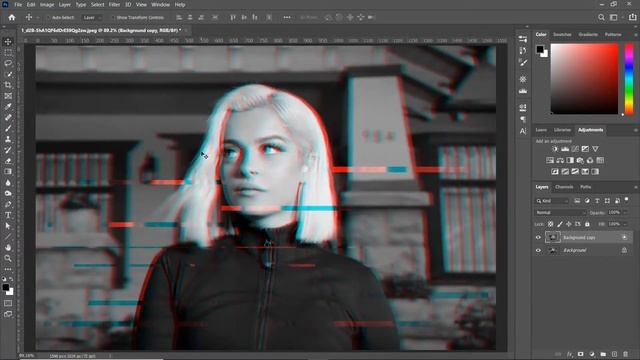The width and height of the screenshot is (640, 360).
Task: Select the Spot Healing Brush tool
Action: 8,118
